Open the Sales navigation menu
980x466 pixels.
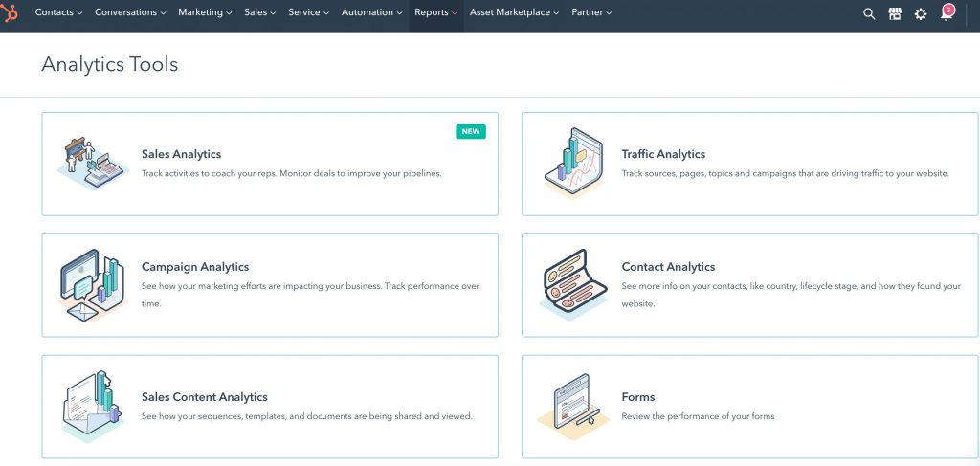(x=260, y=12)
